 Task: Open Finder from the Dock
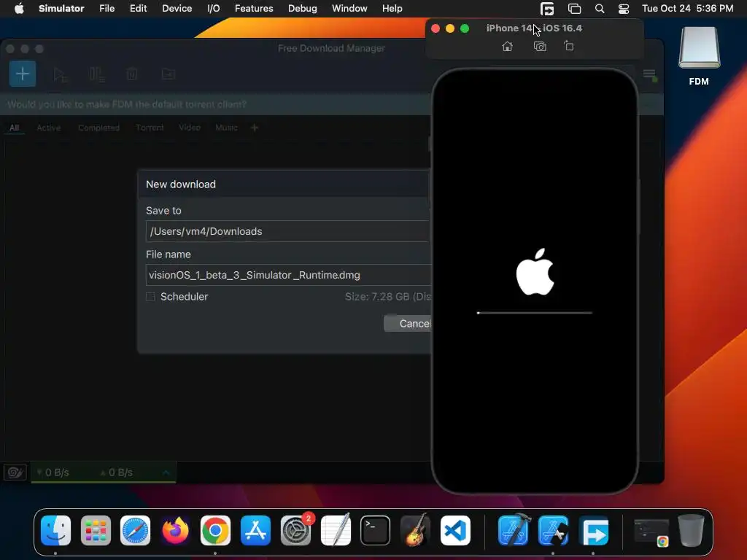pos(55,531)
